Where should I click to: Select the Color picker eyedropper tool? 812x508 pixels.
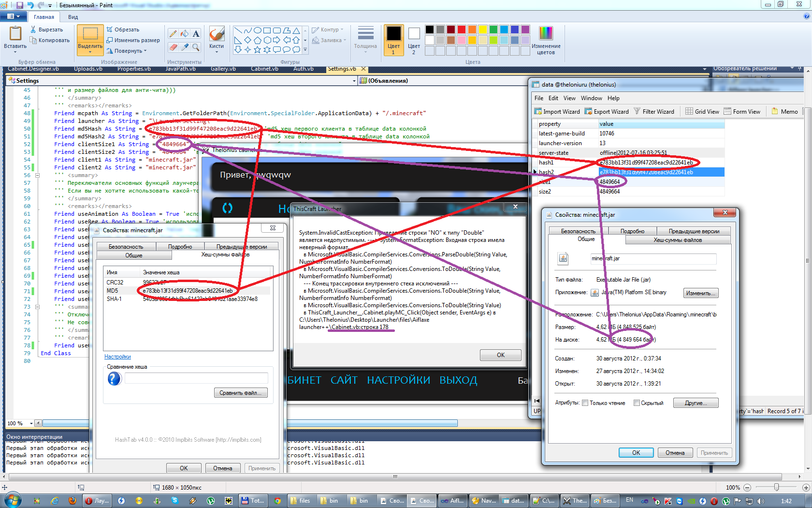184,47
